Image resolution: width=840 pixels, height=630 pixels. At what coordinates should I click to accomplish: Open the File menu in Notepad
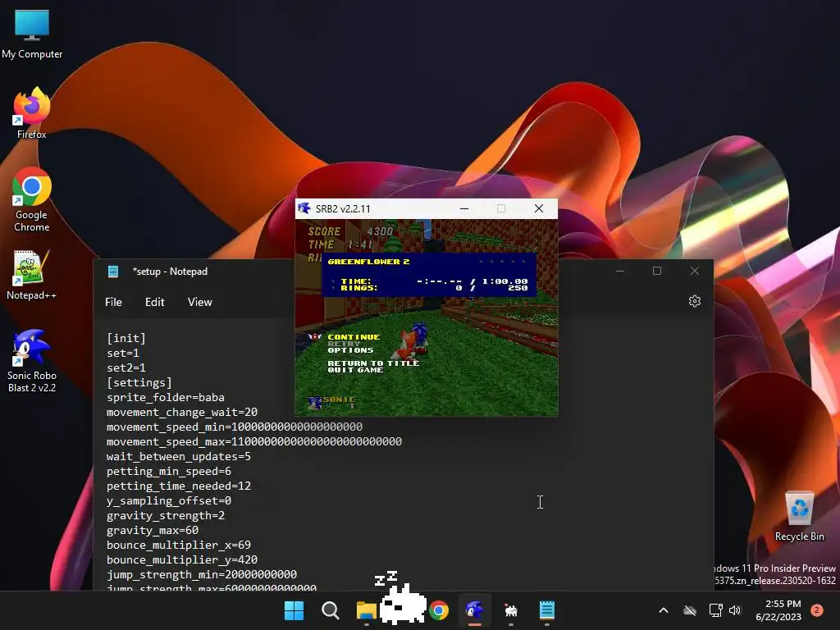tap(113, 302)
